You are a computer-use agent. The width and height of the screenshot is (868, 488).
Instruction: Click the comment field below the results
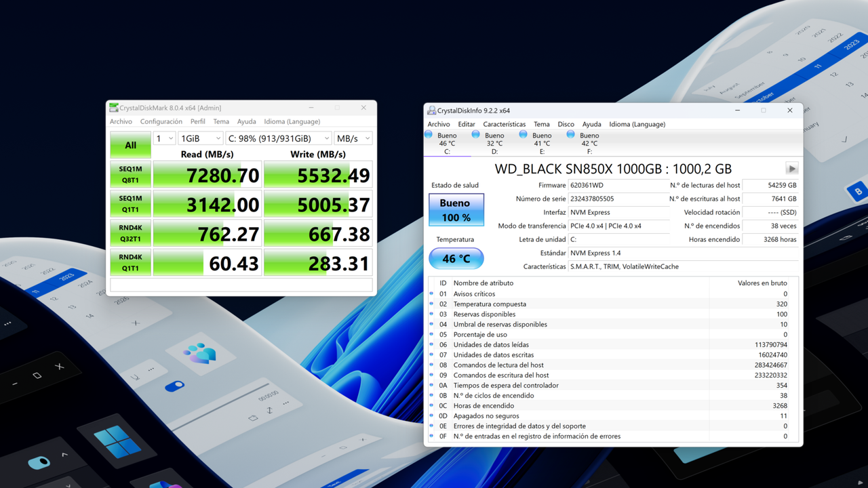pyautogui.click(x=241, y=285)
